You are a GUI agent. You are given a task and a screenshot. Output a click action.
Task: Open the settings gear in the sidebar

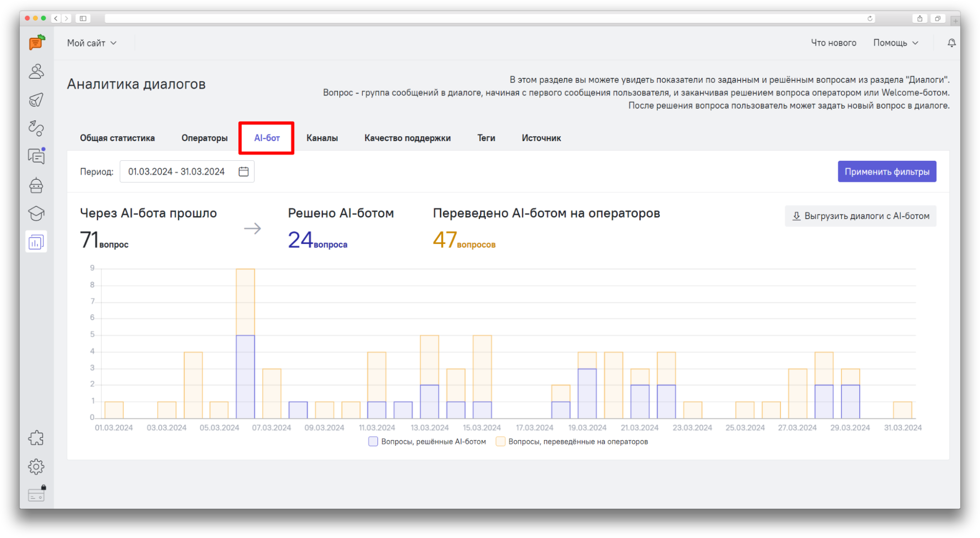pos(36,466)
